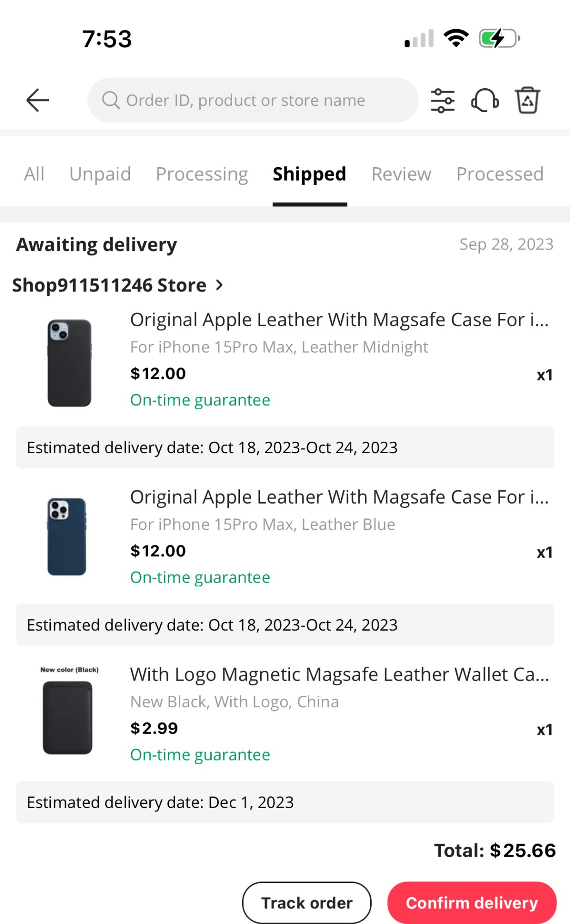
Task: Switch to the All tab
Action: (x=34, y=174)
